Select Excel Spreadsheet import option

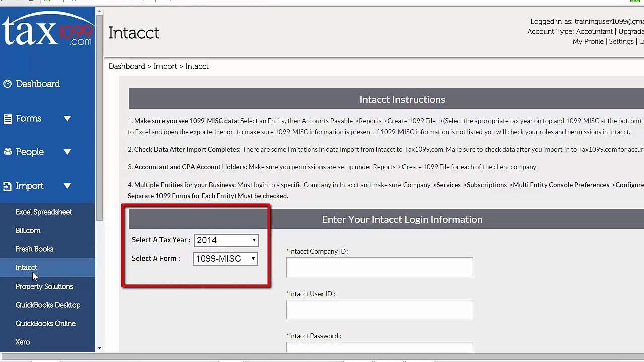pos(44,212)
